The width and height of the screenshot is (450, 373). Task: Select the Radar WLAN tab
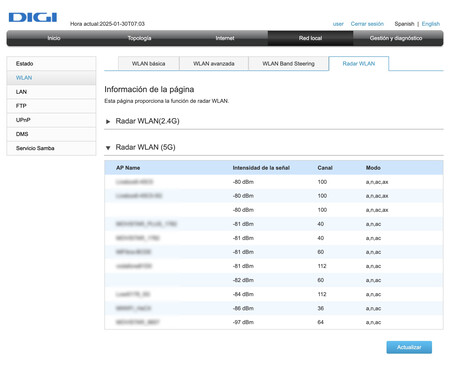pyautogui.click(x=359, y=64)
